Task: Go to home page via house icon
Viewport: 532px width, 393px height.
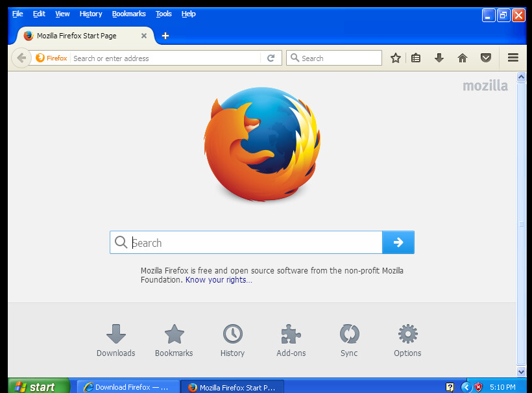Action: tap(462, 58)
